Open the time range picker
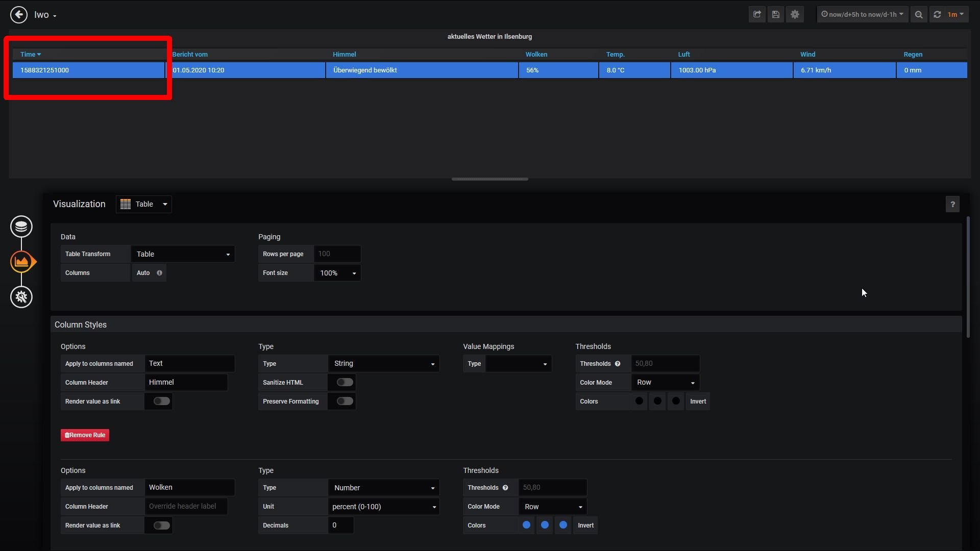The image size is (980, 551). (862, 14)
